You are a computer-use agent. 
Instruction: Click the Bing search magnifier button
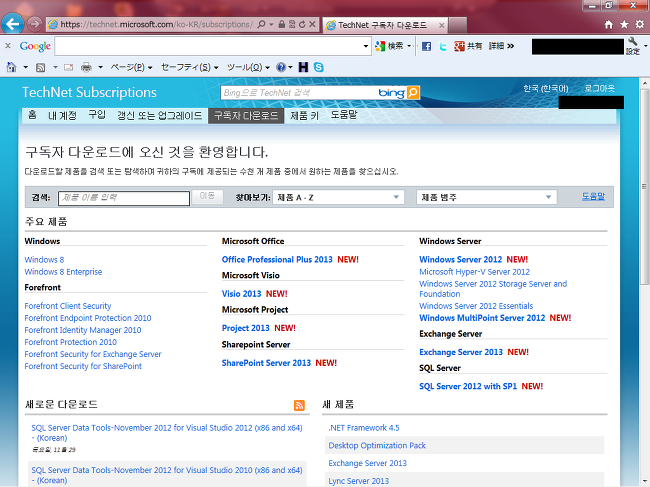tap(413, 93)
